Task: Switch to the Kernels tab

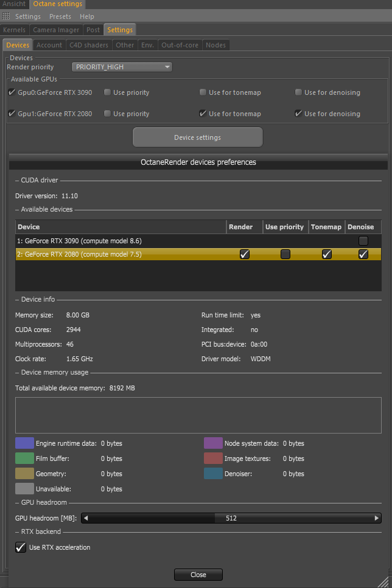Action: [x=14, y=30]
